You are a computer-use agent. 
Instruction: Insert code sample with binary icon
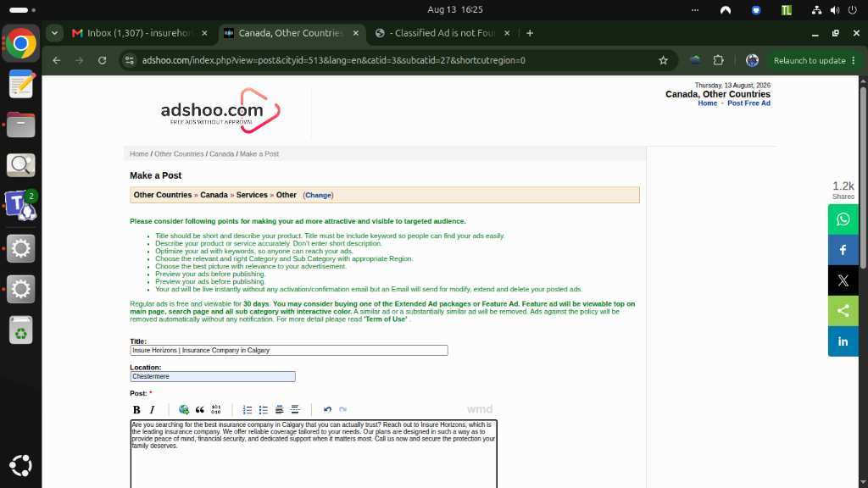pyautogui.click(x=216, y=409)
